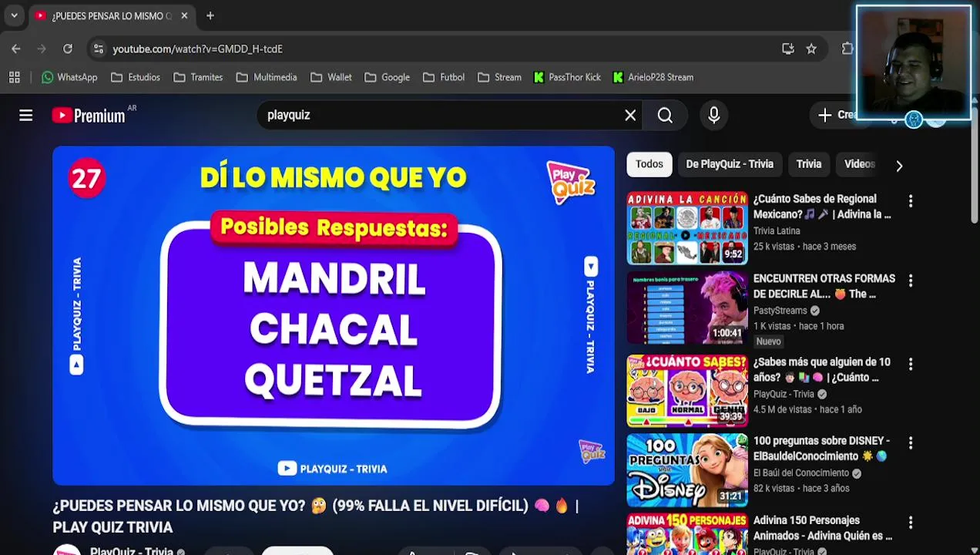980x555 pixels.
Task: Click the Play Quiz logo in video corner
Action: (x=571, y=183)
